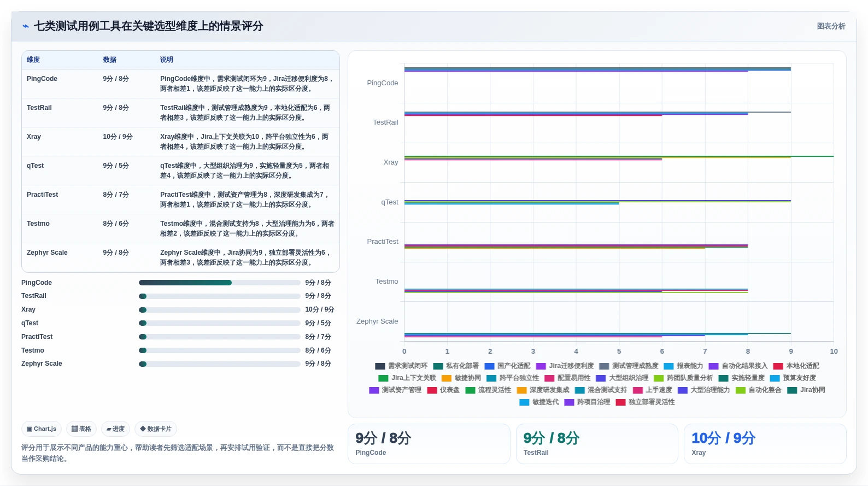The width and height of the screenshot is (868, 486).
Task: Click the qTest progress bar
Action: coord(220,323)
